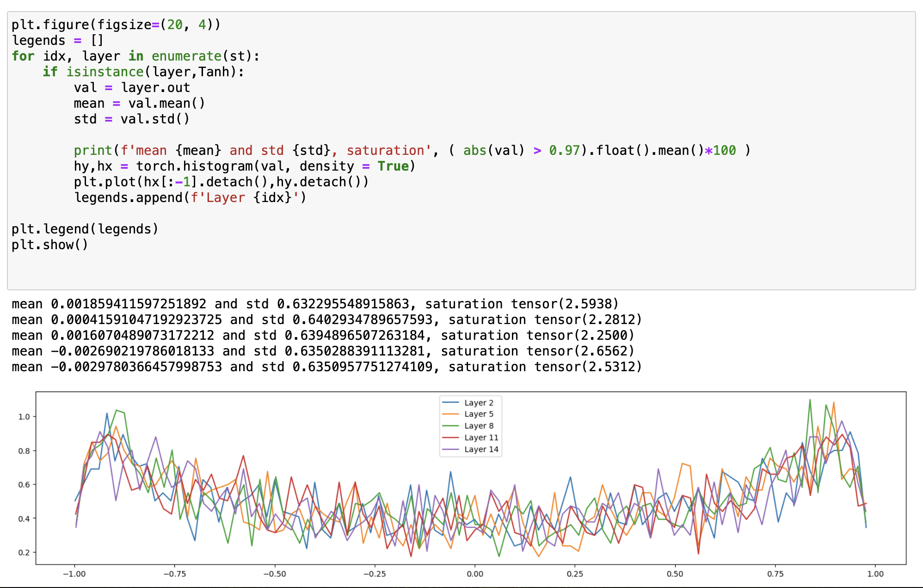Image resolution: width=923 pixels, height=588 pixels.
Task: Click first output line with saturation tensor(2.5938)
Action: [314, 304]
